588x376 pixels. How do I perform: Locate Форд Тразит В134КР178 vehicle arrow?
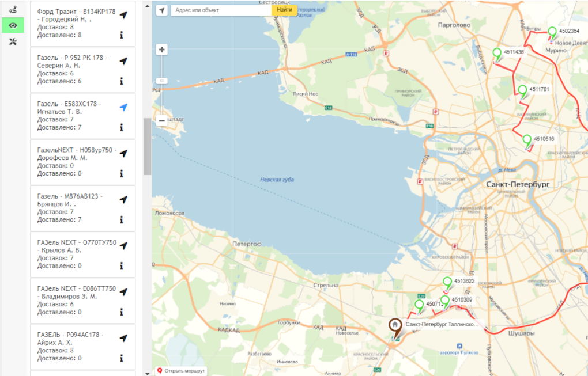123,15
